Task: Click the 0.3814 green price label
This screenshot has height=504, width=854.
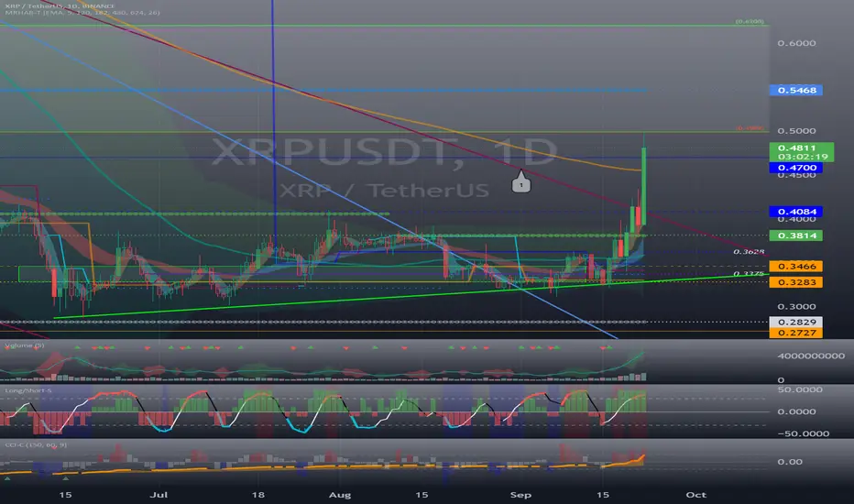Action: pos(795,236)
